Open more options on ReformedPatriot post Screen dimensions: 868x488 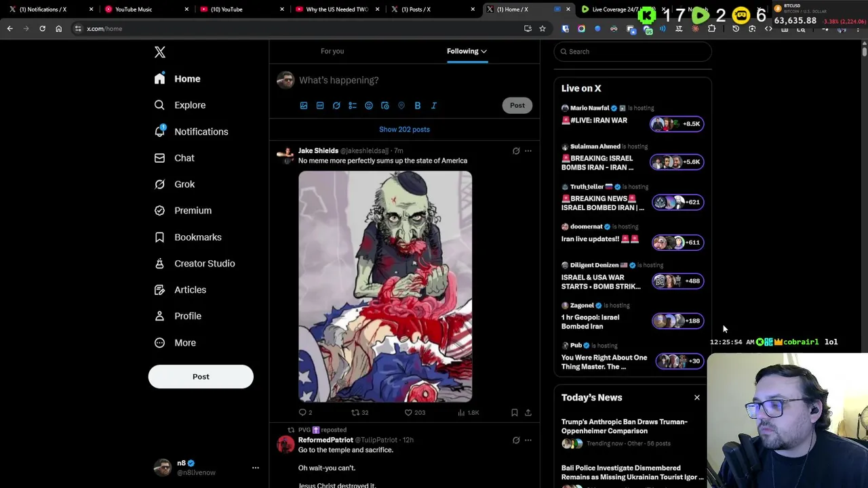coord(528,440)
